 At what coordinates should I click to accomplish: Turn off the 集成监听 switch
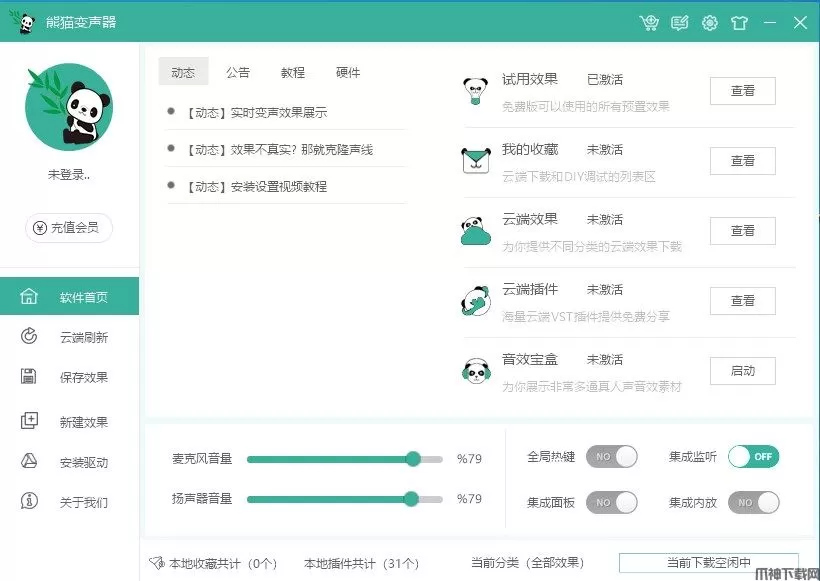753,457
